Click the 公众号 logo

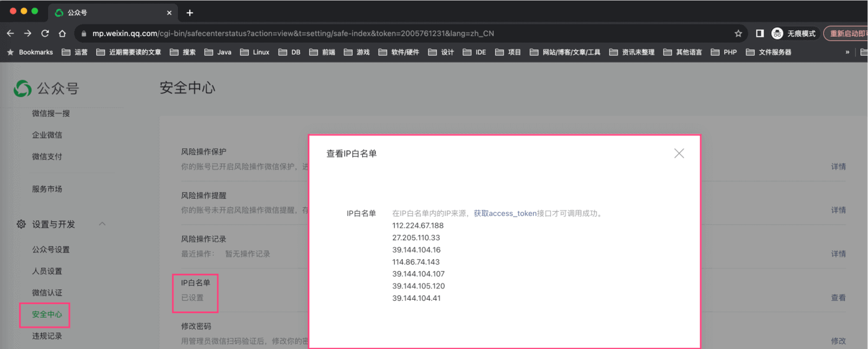23,88
